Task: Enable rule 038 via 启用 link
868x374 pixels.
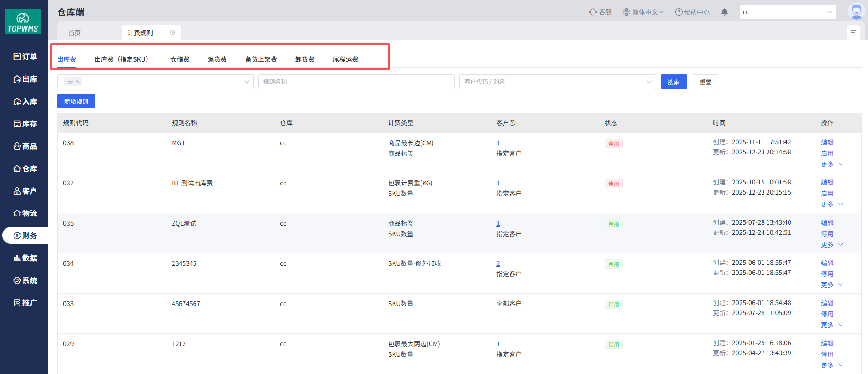Action: pyautogui.click(x=827, y=153)
